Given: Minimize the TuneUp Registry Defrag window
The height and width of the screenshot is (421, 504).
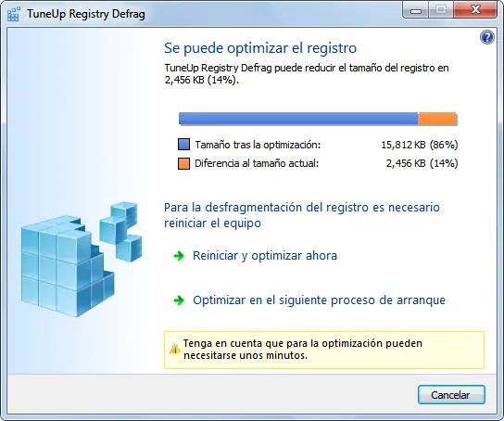Looking at the screenshot, I should [415, 11].
